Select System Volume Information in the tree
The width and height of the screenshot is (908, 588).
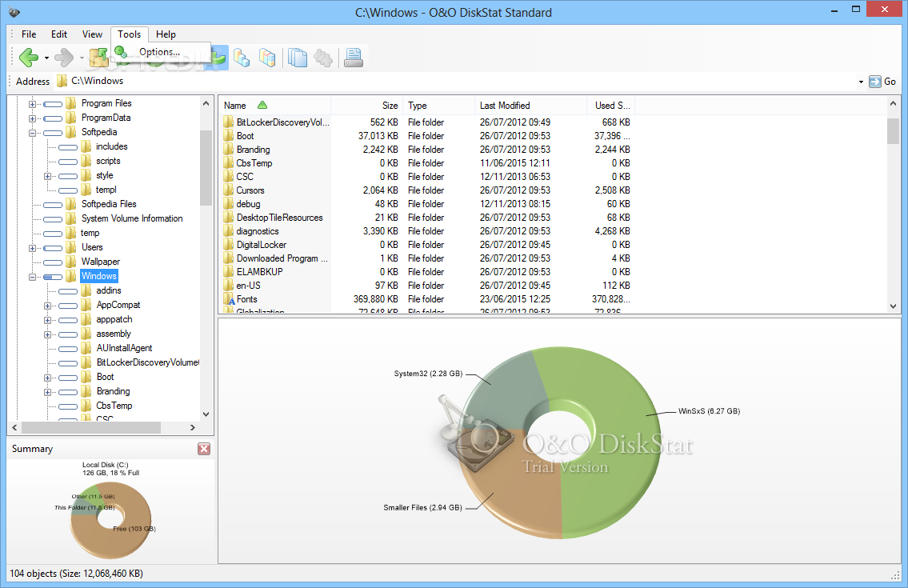132,218
